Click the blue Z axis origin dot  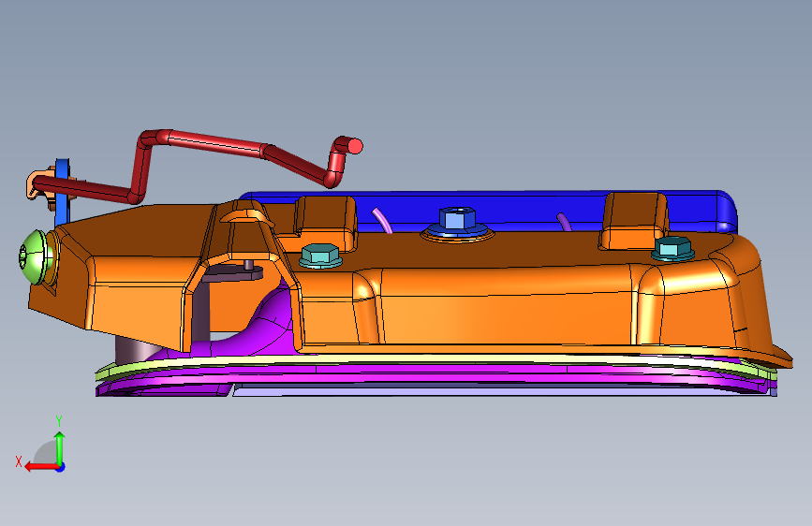click(61, 467)
